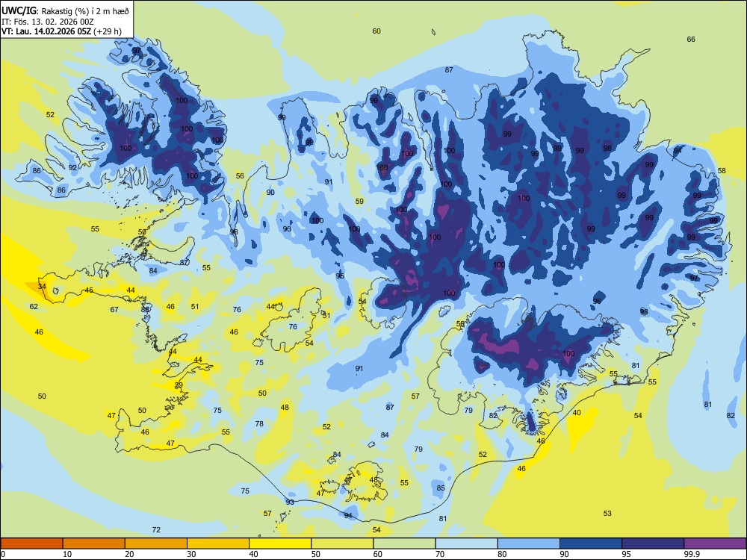The width and height of the screenshot is (747, 560).
Task: Click the 70–80 pale blue legend swatch
Action: [x=467, y=544]
